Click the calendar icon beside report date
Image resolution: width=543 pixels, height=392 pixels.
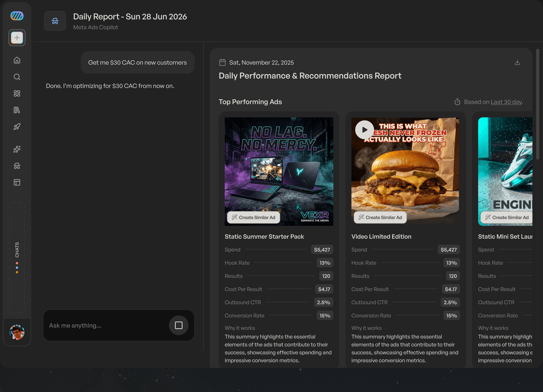tap(222, 62)
